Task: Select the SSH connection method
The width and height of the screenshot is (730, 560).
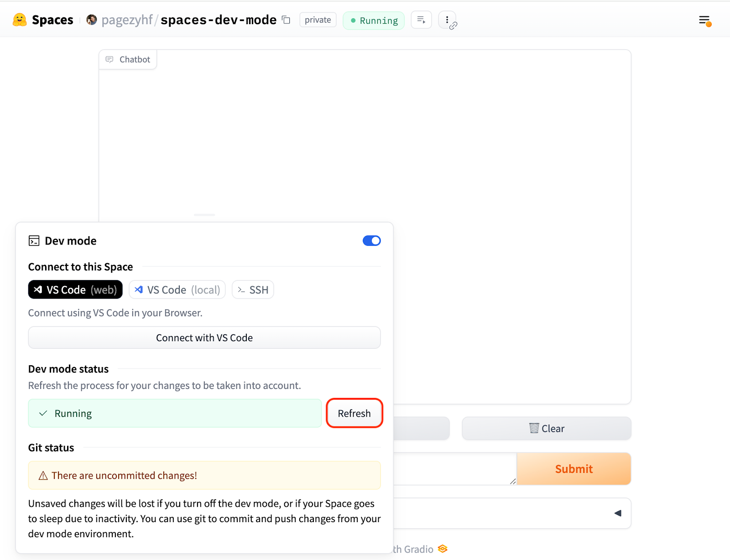Action: (252, 289)
